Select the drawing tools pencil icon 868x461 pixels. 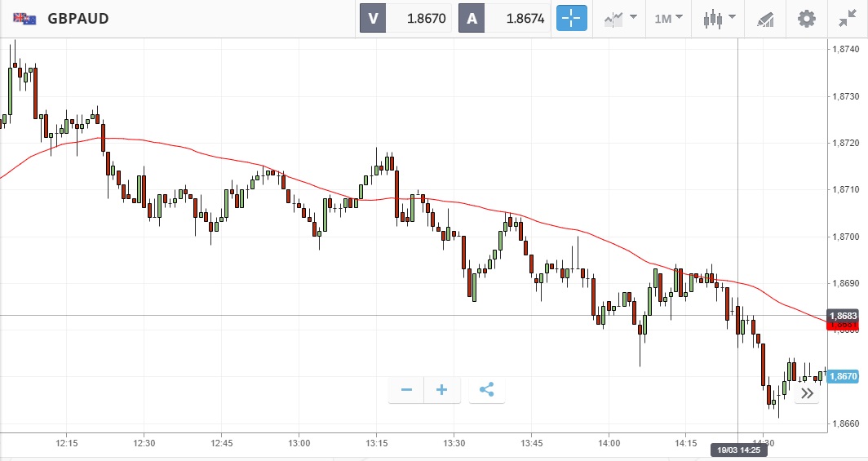[764, 18]
